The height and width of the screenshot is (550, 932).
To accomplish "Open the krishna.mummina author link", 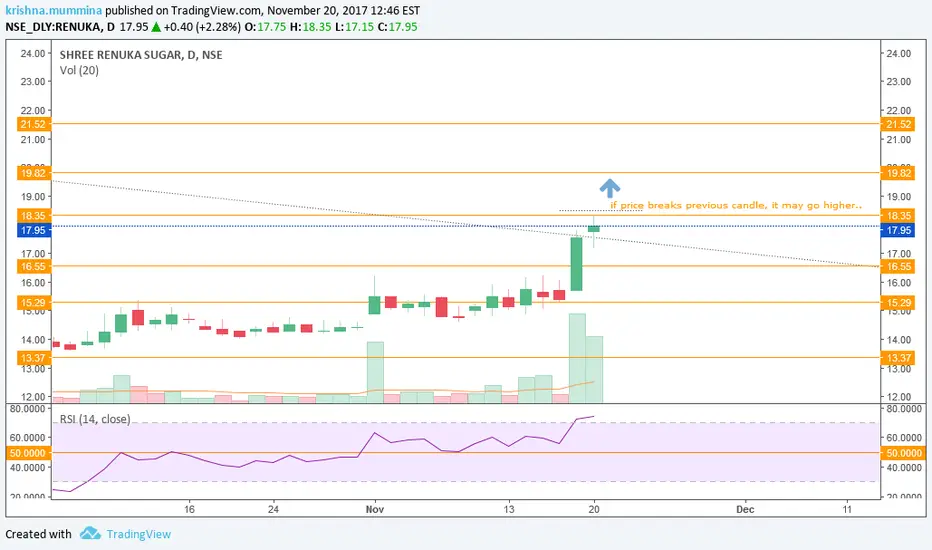I will pos(53,11).
